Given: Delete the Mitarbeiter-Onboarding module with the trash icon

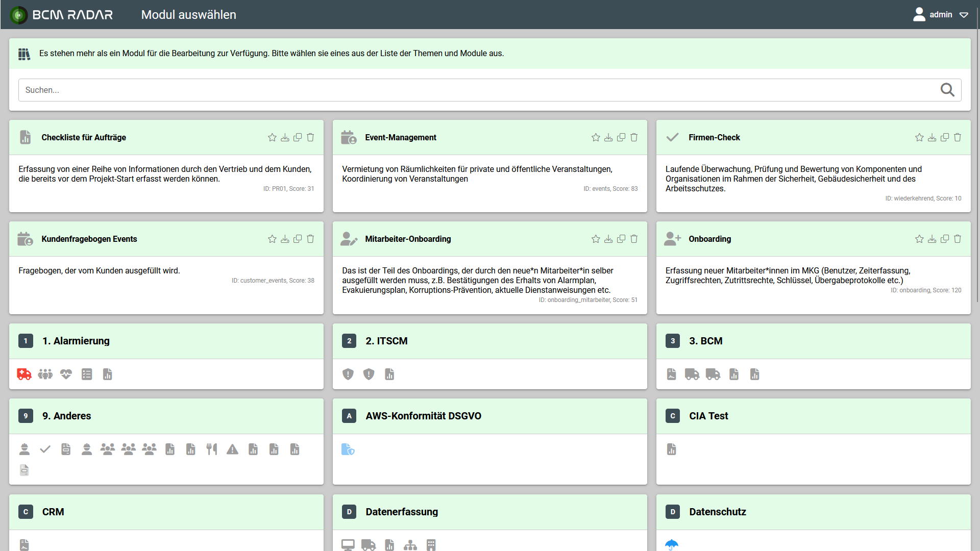Looking at the screenshot, I should (634, 239).
